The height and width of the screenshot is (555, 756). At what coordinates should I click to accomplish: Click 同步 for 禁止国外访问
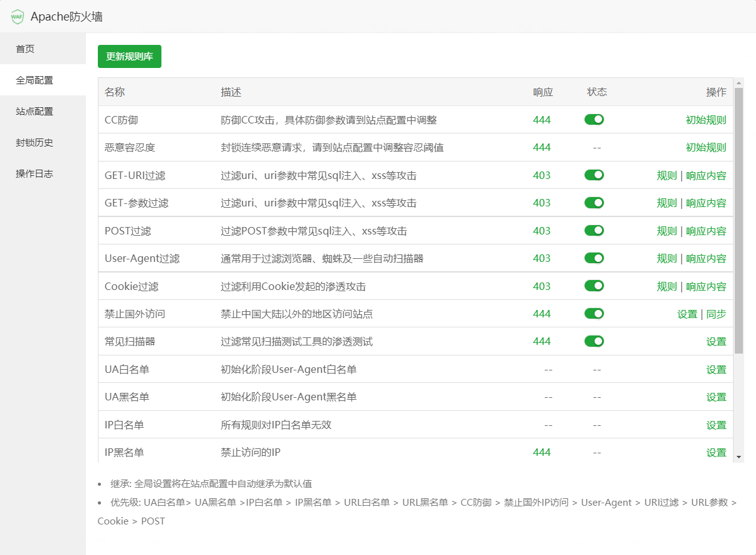tap(716, 314)
